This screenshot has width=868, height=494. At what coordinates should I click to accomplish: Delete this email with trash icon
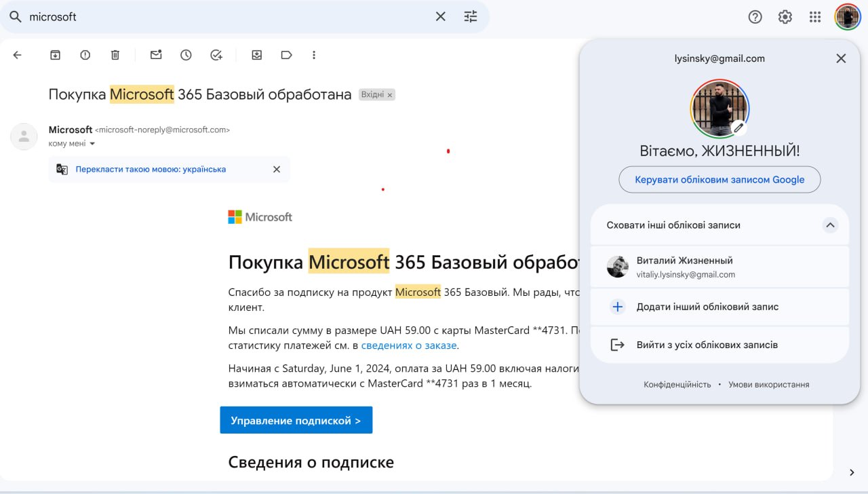pyautogui.click(x=115, y=55)
